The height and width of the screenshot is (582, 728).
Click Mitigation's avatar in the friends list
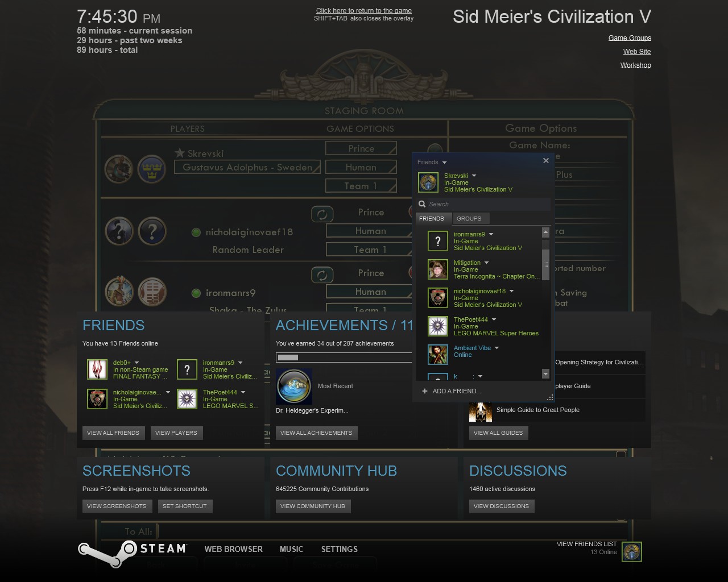pos(437,269)
